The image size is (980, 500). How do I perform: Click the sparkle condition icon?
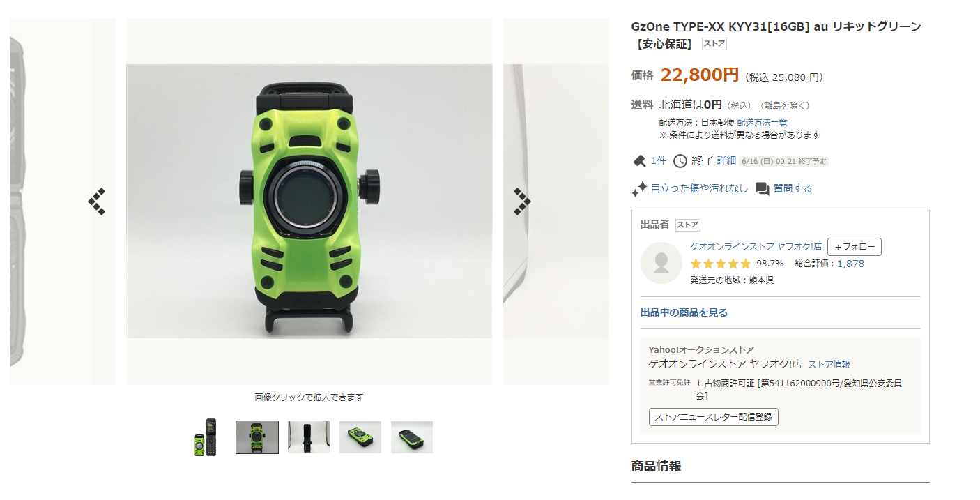639,188
